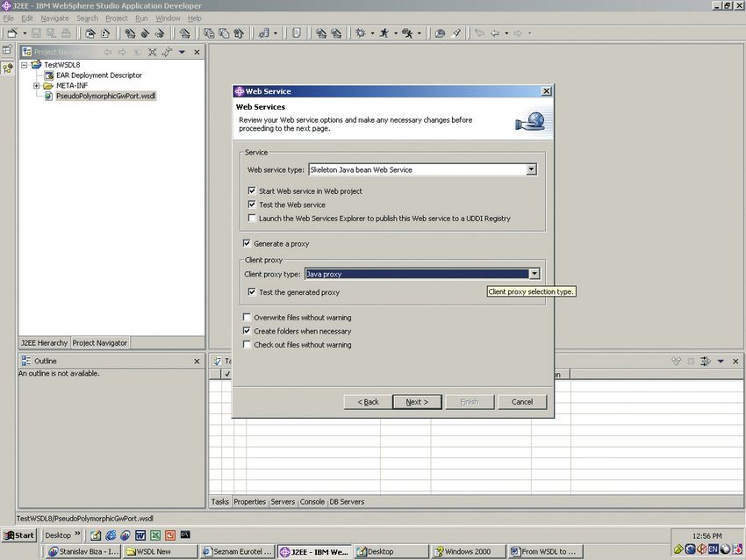The height and width of the screenshot is (560, 746).
Task: Click the External Tools run icon
Action: point(407,32)
